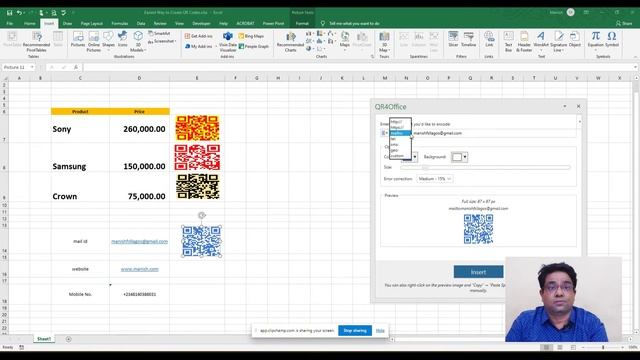Open the File tab

(x=9, y=24)
